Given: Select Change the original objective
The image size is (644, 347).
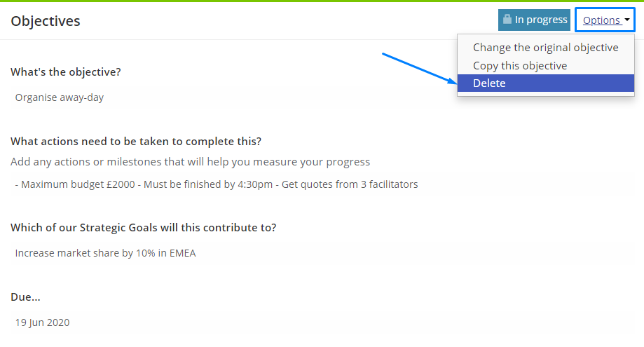Looking at the screenshot, I should [546, 48].
